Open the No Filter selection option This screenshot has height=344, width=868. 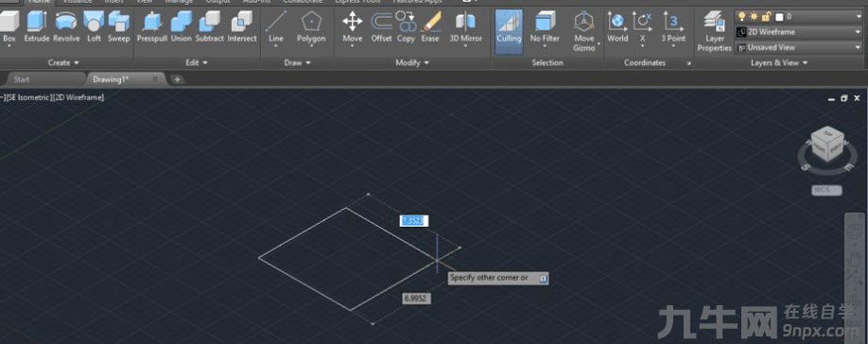click(x=545, y=26)
